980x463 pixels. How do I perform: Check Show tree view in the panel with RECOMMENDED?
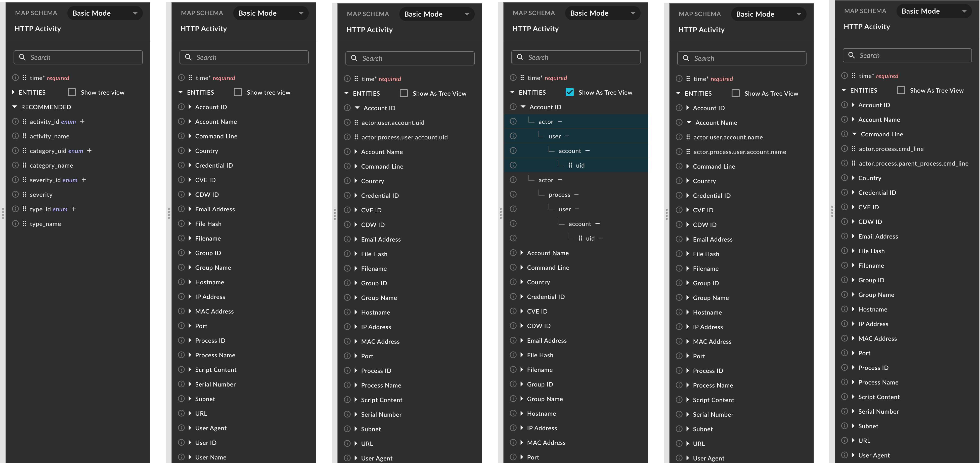pyautogui.click(x=72, y=92)
